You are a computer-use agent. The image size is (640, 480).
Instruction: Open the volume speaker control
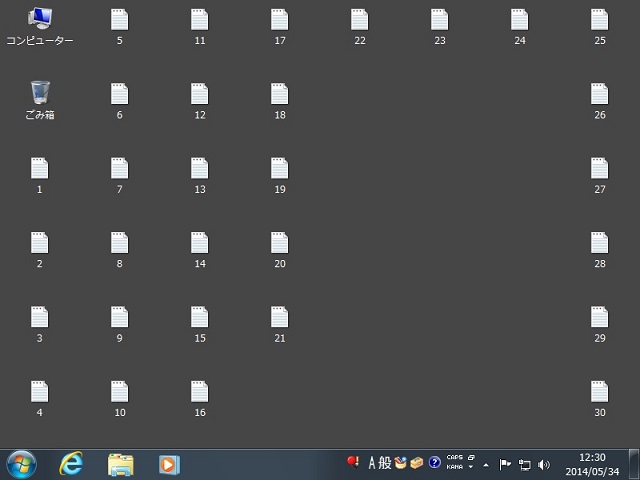544,464
